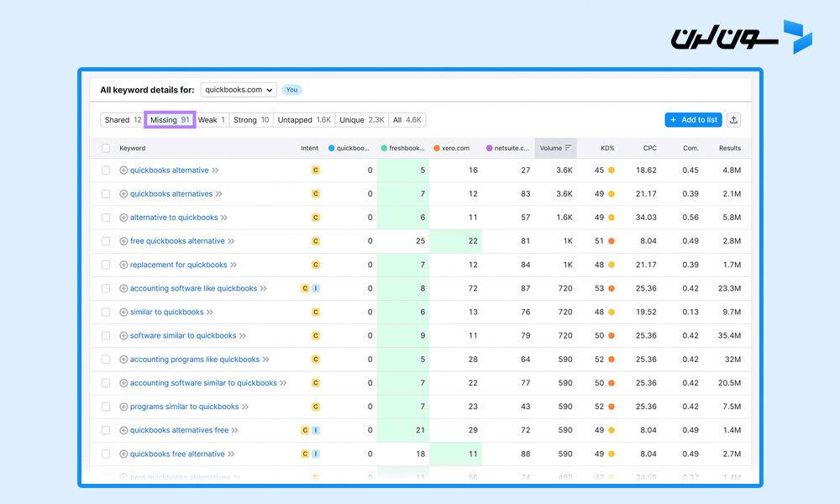The width and height of the screenshot is (840, 504).
Task: Click plus icon beside 'alternative to quickbooks'
Action: 123,218
